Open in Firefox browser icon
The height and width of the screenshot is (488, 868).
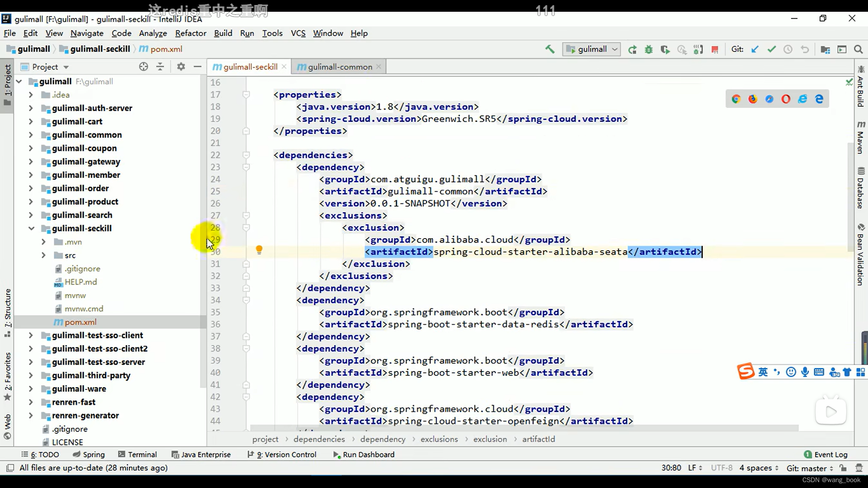tap(753, 99)
